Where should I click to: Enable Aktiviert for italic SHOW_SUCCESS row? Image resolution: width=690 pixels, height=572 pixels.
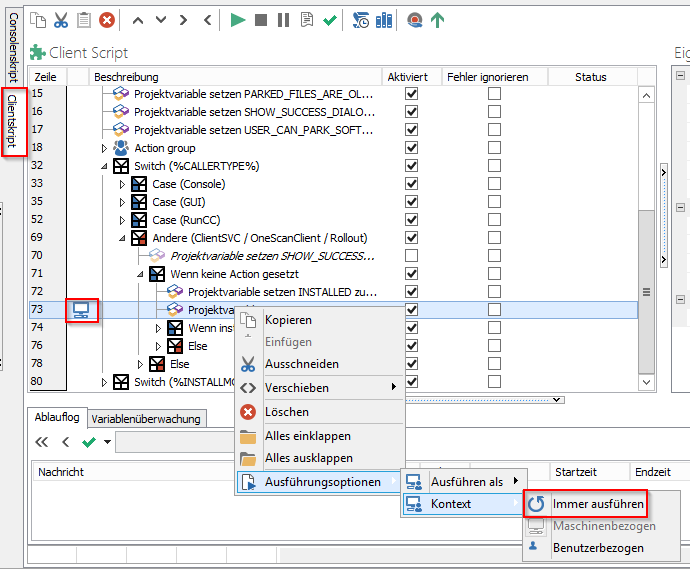coord(411,256)
